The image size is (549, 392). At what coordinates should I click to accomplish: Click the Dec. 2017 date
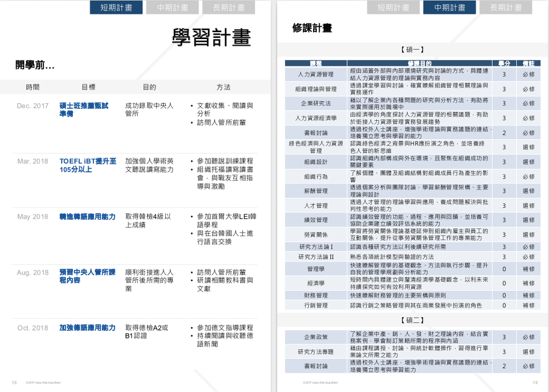point(33,105)
